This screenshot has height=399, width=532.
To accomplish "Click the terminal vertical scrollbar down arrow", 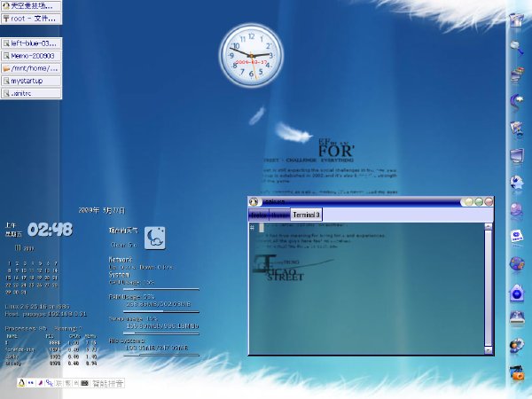I will (489, 352).
